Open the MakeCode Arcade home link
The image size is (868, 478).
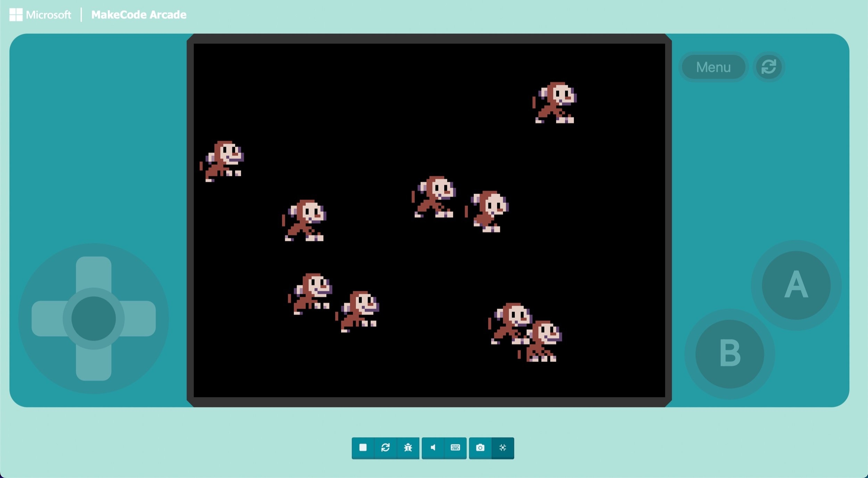[x=139, y=15]
